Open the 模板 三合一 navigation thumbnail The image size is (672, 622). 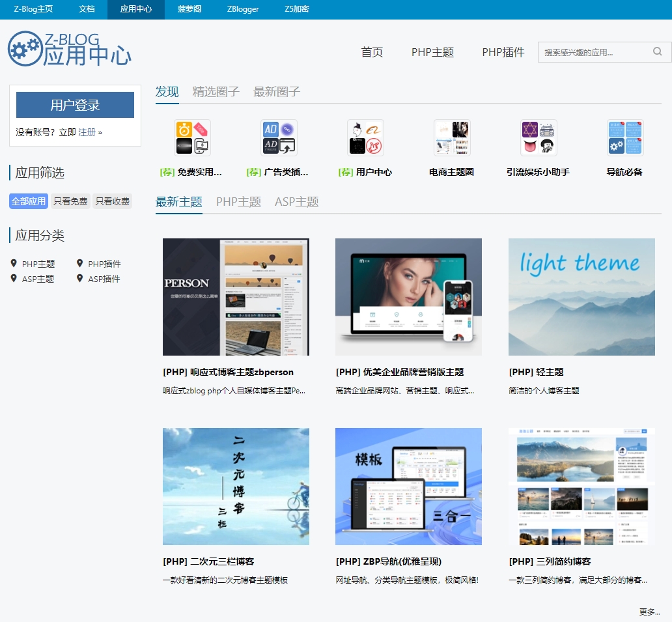tap(408, 487)
